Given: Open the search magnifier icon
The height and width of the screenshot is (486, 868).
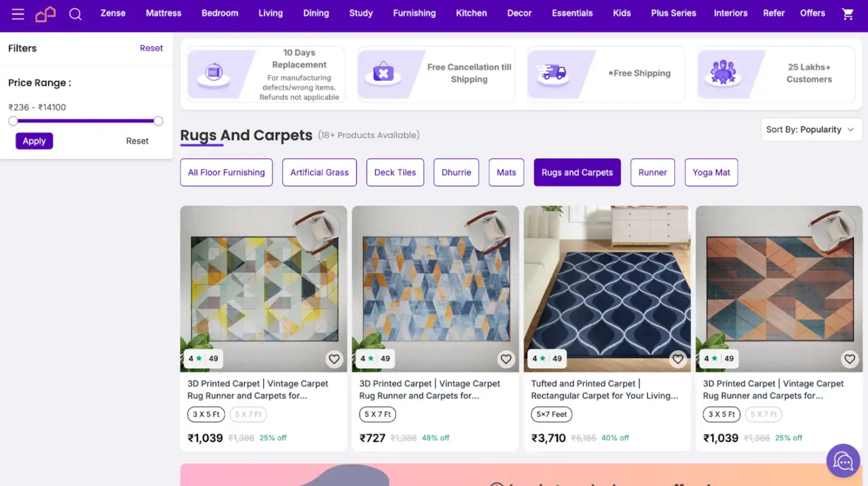Looking at the screenshot, I should [75, 14].
